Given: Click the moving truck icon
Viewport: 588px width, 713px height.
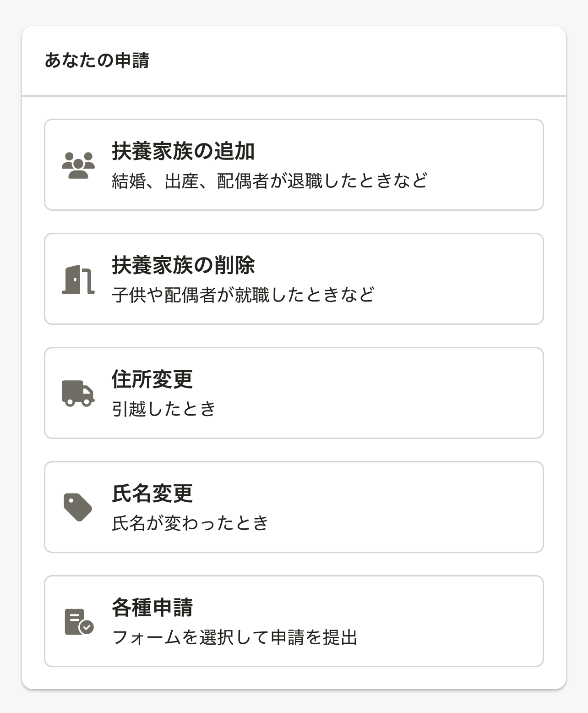Looking at the screenshot, I should point(78,393).
